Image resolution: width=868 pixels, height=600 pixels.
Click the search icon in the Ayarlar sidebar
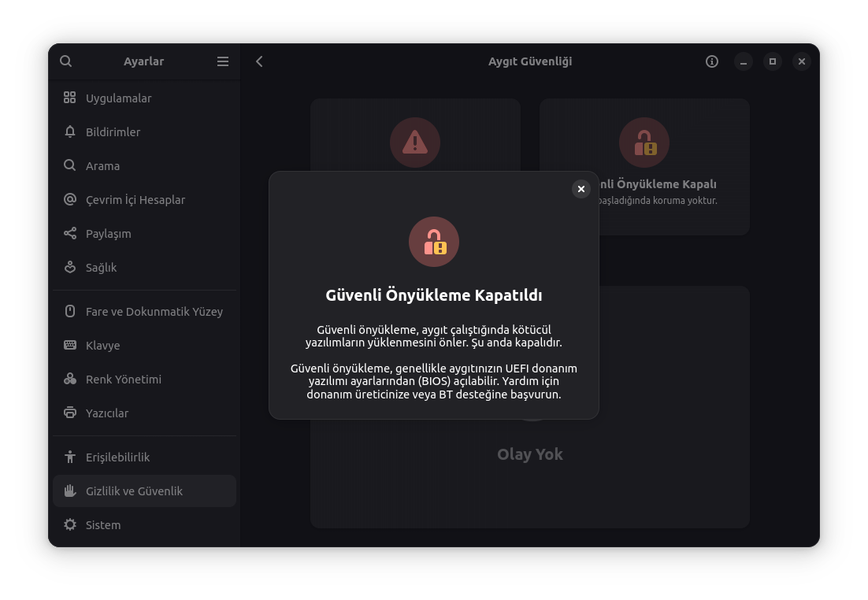click(66, 61)
